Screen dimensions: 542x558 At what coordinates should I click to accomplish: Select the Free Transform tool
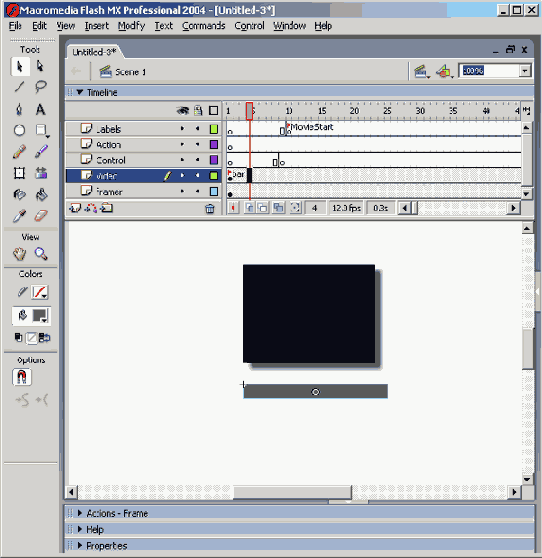pyautogui.click(x=19, y=173)
